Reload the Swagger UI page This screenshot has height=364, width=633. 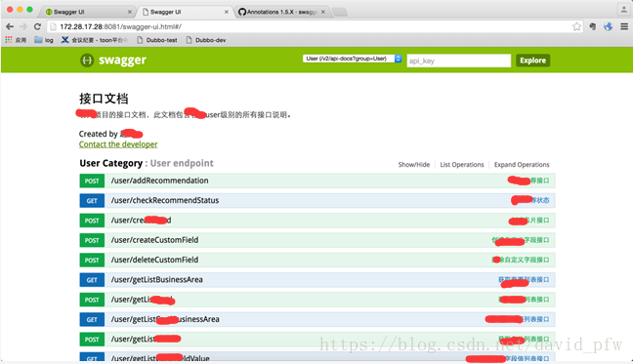pyautogui.click(x=37, y=26)
